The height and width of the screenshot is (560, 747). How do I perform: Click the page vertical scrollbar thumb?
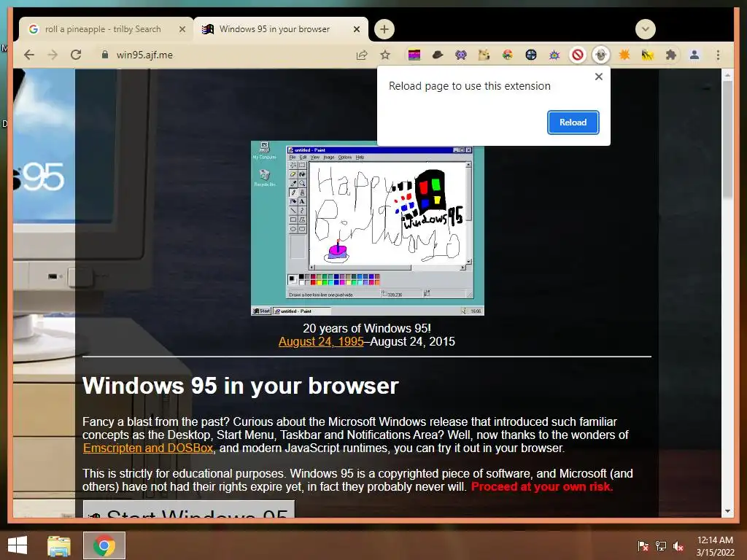click(727, 139)
